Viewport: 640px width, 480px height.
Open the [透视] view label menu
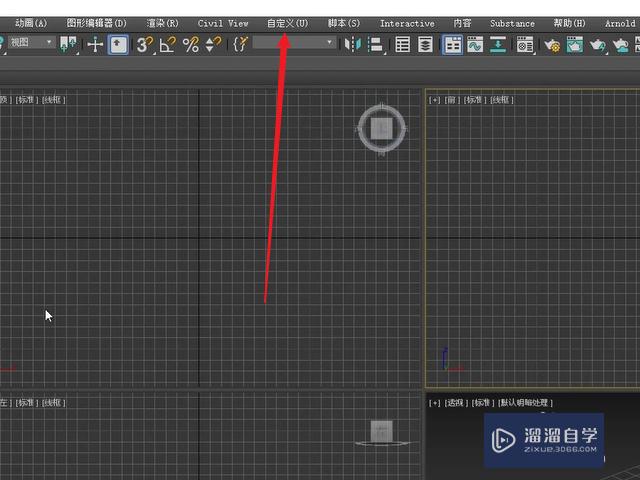[456, 403]
